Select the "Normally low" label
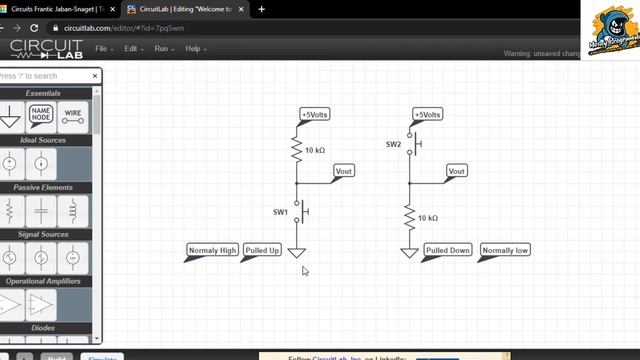 click(505, 250)
